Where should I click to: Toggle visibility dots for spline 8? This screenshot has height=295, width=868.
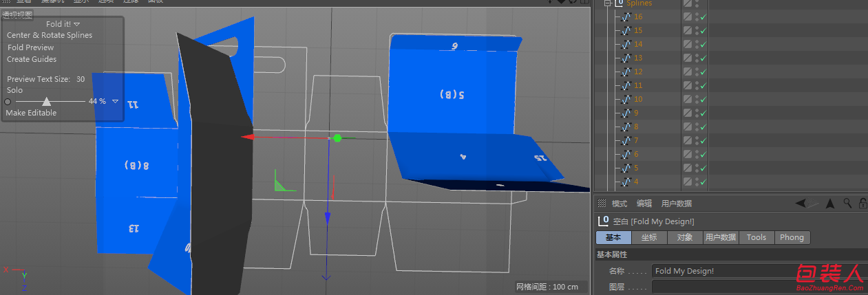click(696, 127)
